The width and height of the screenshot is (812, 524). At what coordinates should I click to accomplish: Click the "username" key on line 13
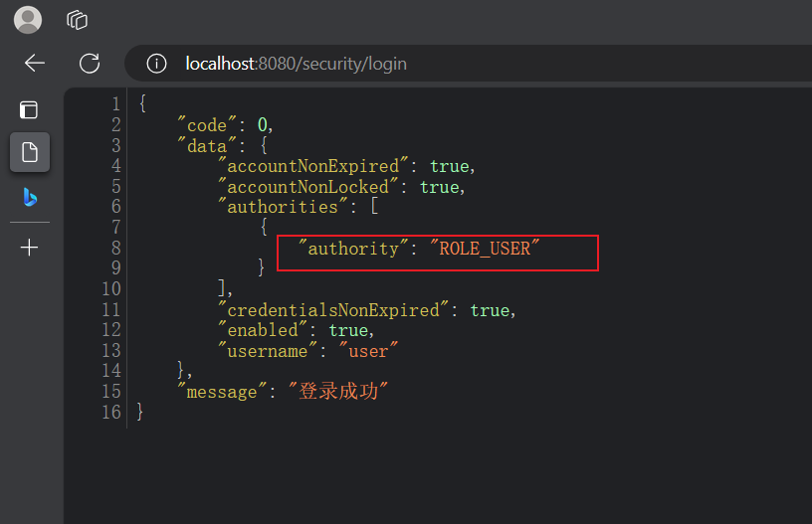[x=268, y=351]
